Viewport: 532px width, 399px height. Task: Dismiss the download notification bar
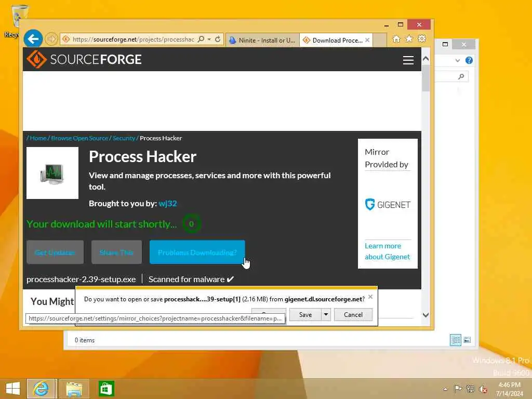coord(370,297)
